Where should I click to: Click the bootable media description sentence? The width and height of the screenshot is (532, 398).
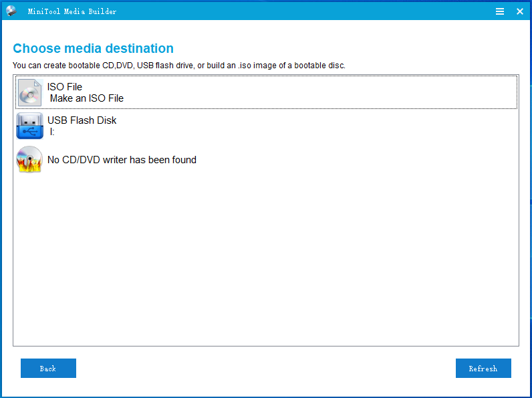click(x=178, y=66)
